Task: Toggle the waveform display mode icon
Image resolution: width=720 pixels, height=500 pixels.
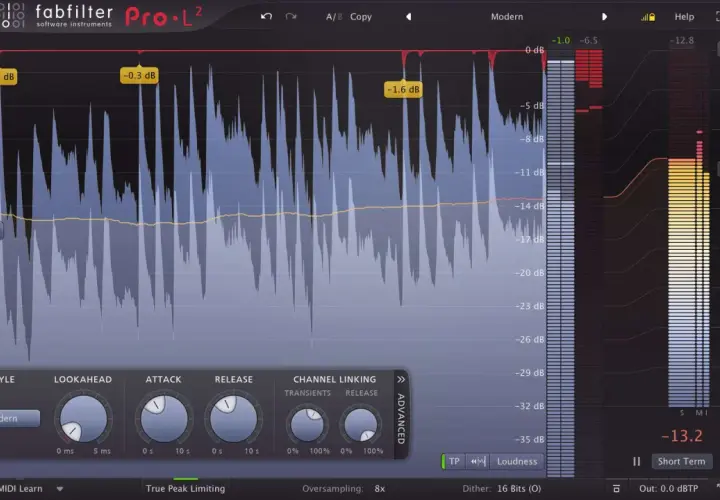Action: coord(478,461)
